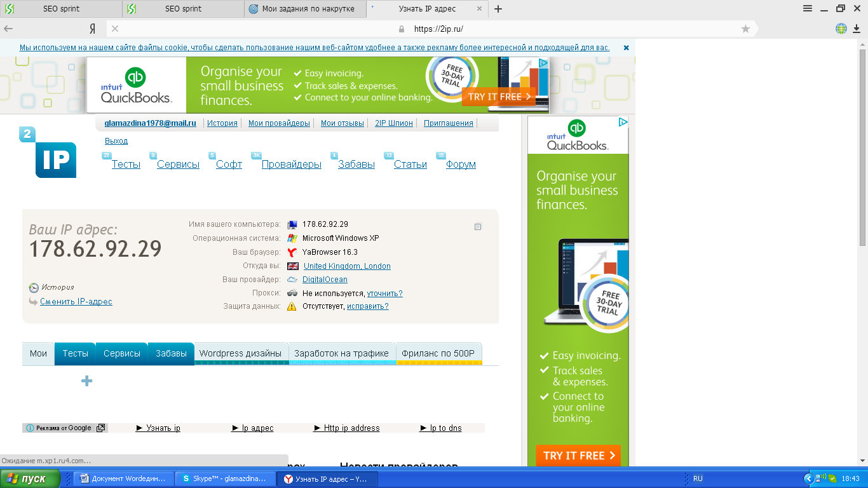Click the Yandex browser icon beside YaBrowser 16.3
The image size is (868, 488).
292,252
